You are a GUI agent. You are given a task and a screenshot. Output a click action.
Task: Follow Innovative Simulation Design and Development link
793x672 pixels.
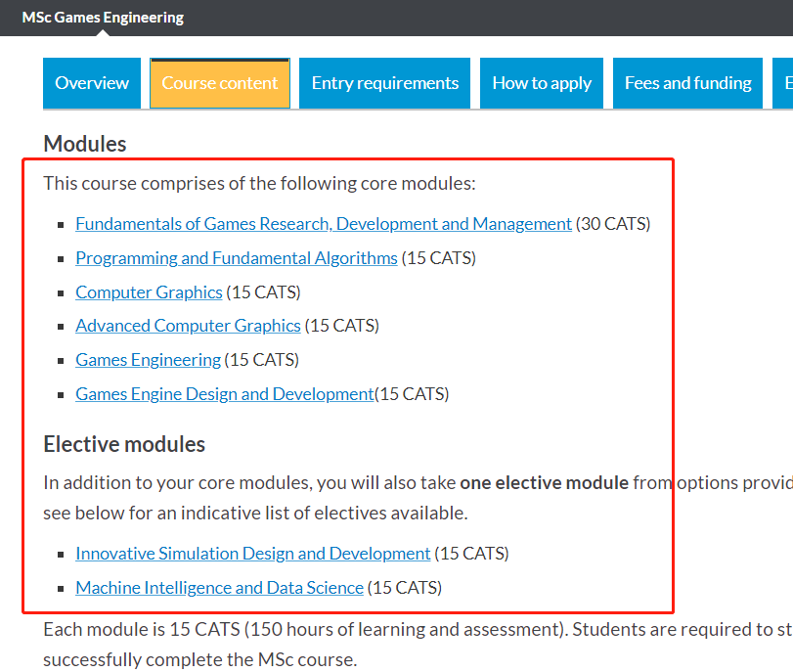(x=252, y=554)
